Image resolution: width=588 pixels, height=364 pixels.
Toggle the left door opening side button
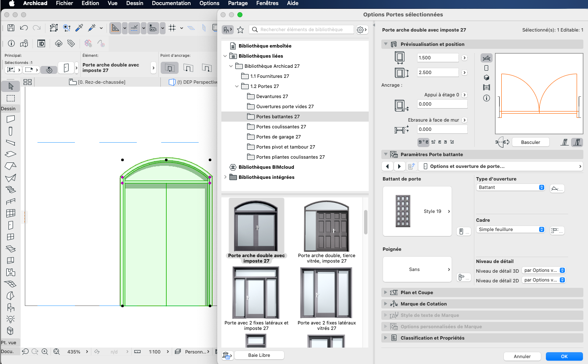(x=565, y=142)
